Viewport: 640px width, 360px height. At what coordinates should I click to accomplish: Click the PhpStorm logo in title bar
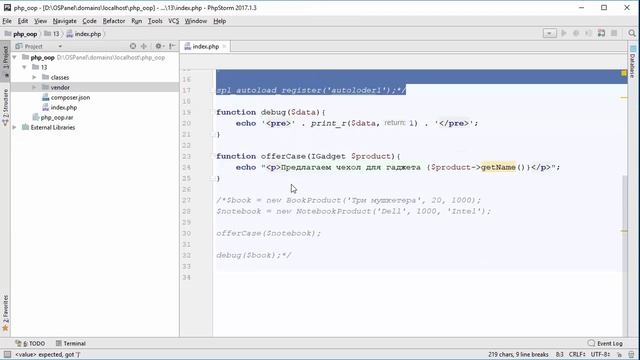coord(7,8)
